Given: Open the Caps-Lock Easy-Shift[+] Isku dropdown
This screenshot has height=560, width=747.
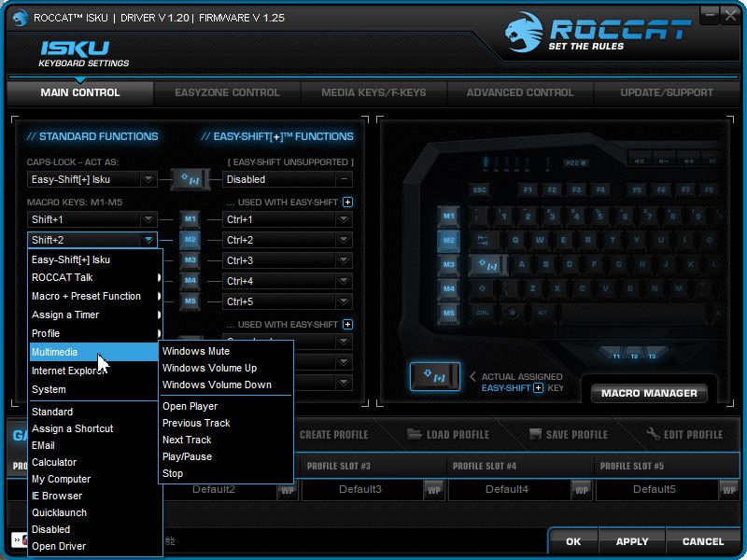Looking at the screenshot, I should [148, 179].
